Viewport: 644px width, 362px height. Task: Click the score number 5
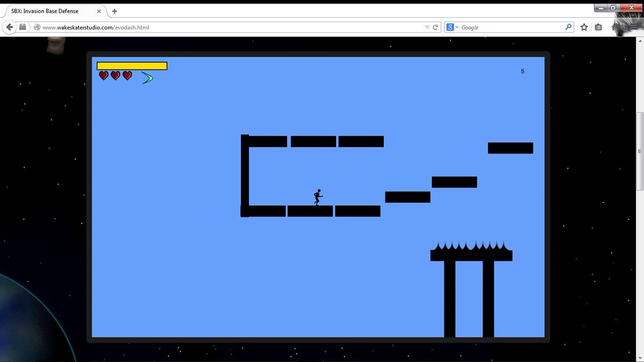(523, 71)
